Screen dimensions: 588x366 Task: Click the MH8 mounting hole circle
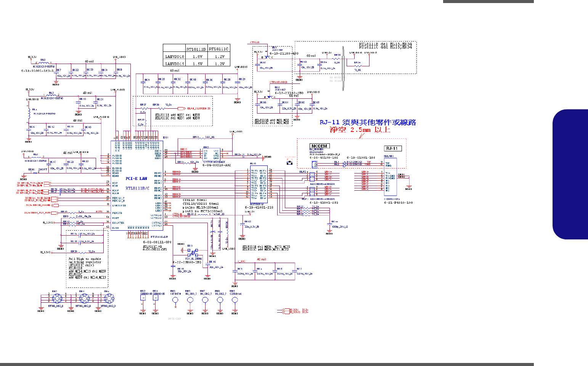(220, 300)
